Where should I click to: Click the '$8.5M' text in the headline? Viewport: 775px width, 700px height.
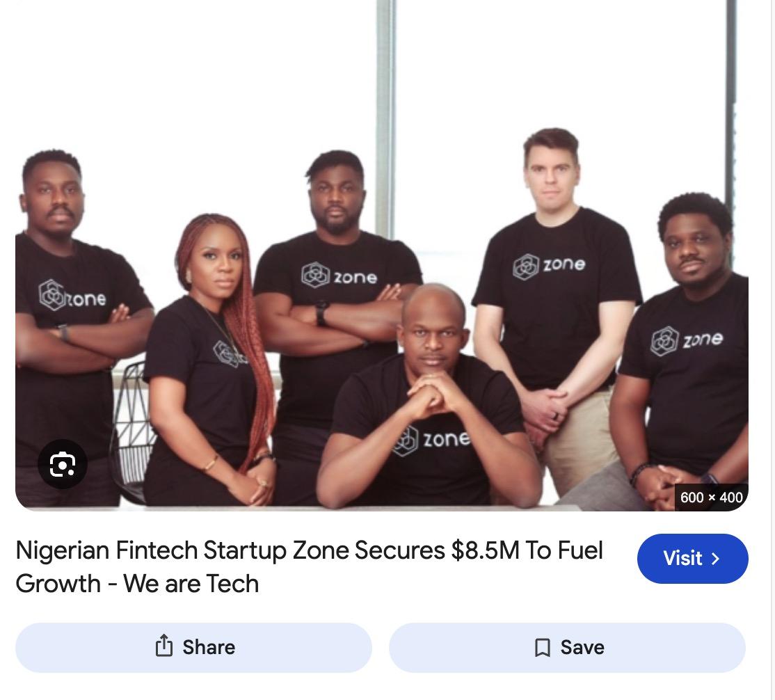[485, 550]
